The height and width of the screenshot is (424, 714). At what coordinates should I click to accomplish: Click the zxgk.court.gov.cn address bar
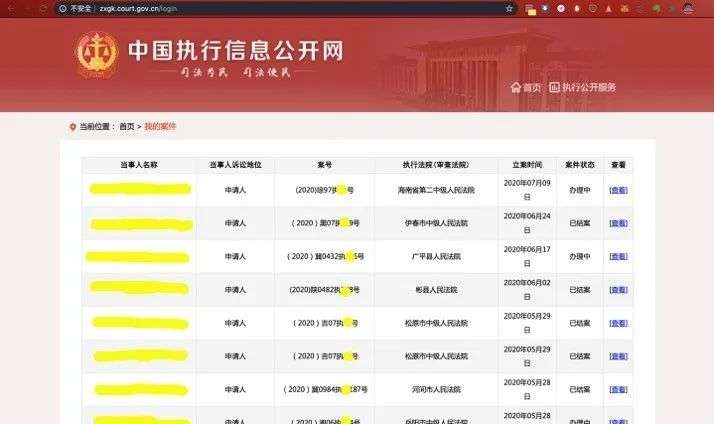pos(287,9)
